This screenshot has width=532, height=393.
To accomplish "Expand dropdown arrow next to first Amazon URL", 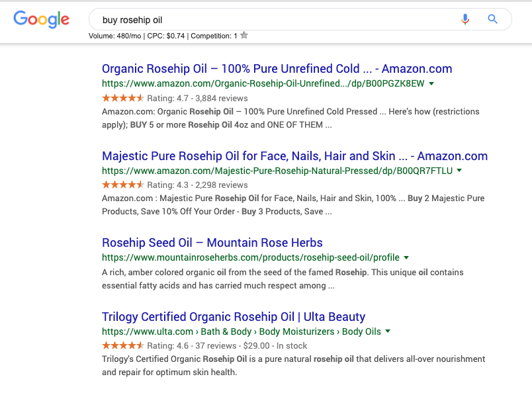I will pos(431,84).
